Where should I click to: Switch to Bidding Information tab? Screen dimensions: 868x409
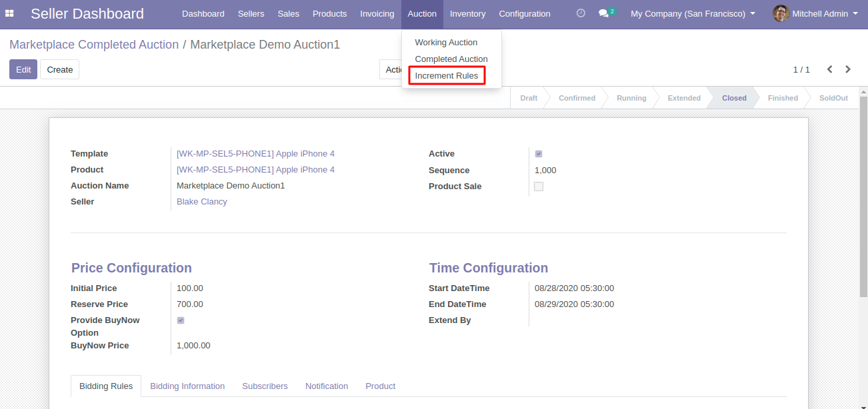point(187,386)
